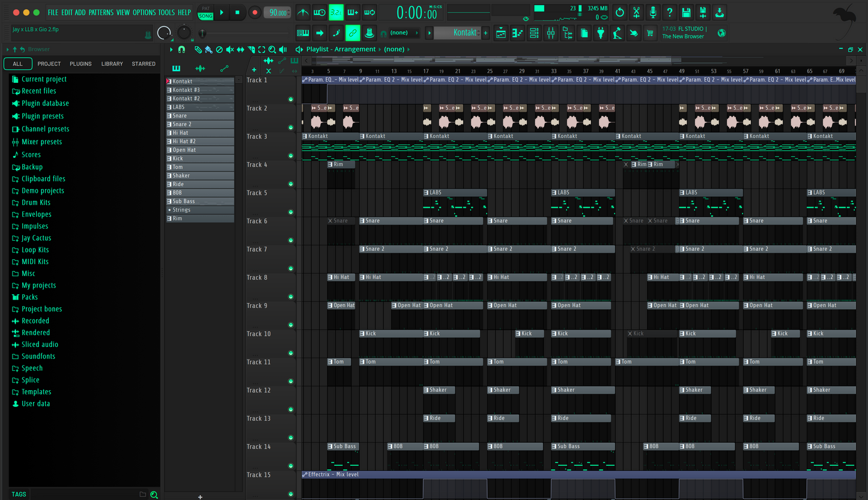Select the mute tool in playlist toolbar

(x=230, y=50)
